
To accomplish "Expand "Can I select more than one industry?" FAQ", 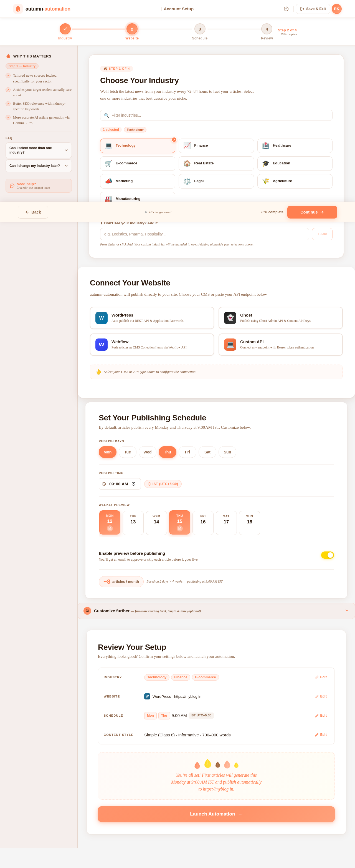I will (x=39, y=150).
